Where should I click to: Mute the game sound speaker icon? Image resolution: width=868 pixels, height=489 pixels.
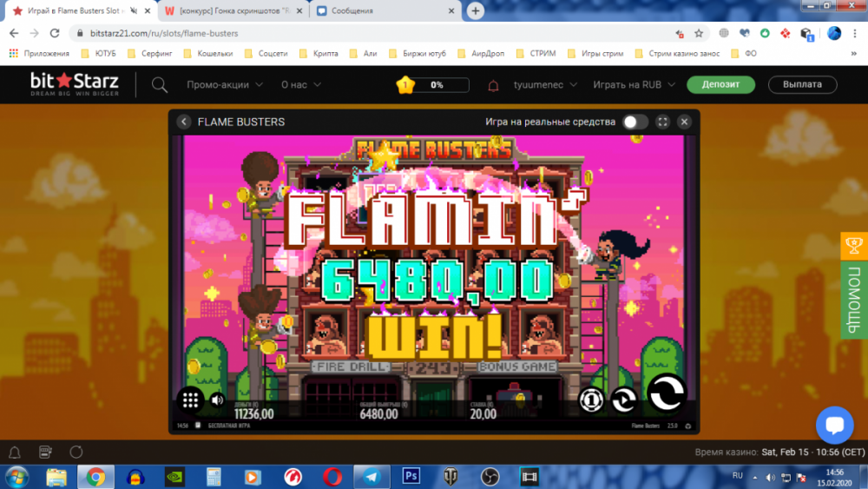click(216, 400)
